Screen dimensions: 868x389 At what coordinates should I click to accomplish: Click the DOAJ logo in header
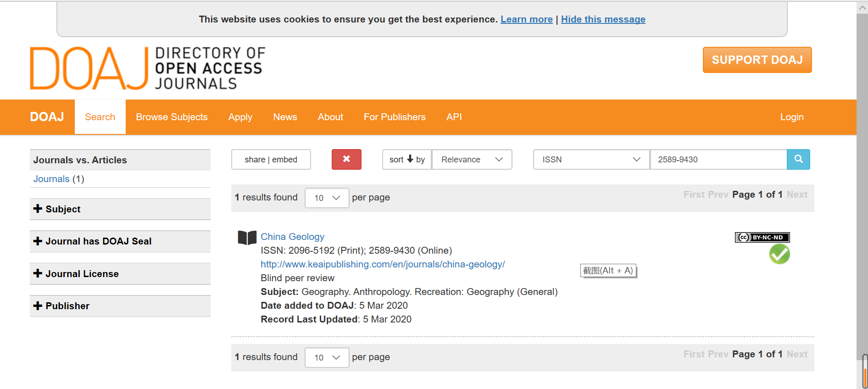tap(147, 68)
